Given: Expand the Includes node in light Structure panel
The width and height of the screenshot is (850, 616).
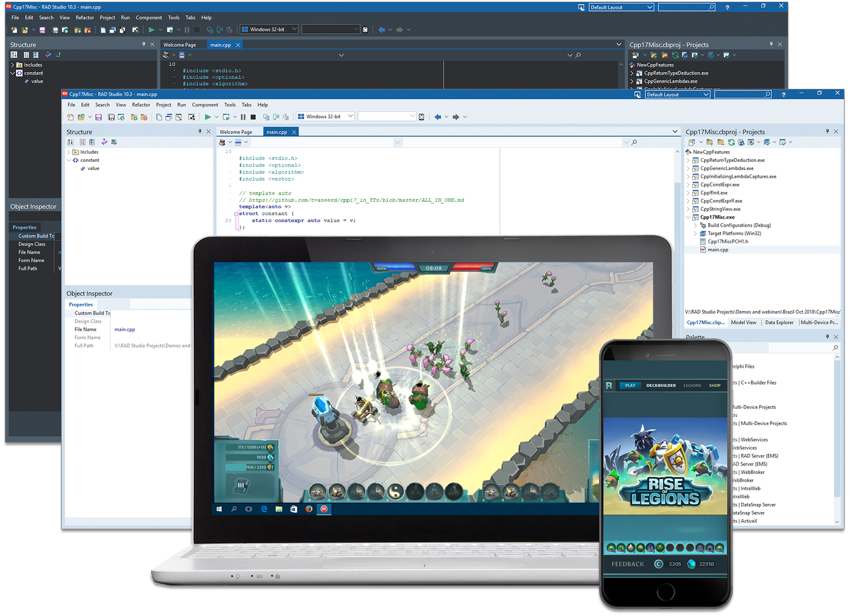Looking at the screenshot, I should click(x=69, y=152).
